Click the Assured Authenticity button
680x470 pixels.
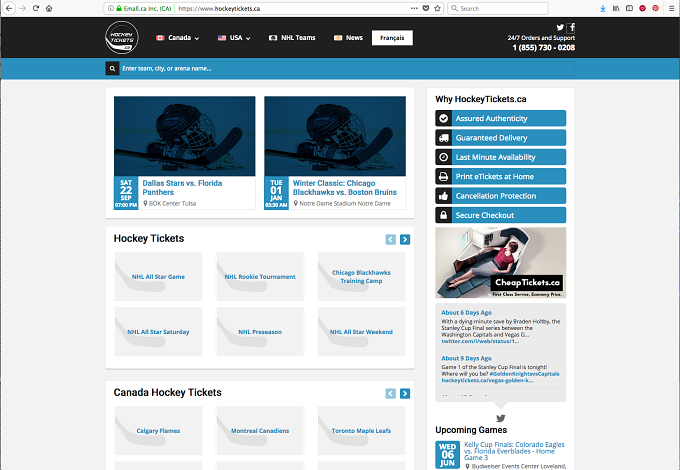tap(500, 118)
